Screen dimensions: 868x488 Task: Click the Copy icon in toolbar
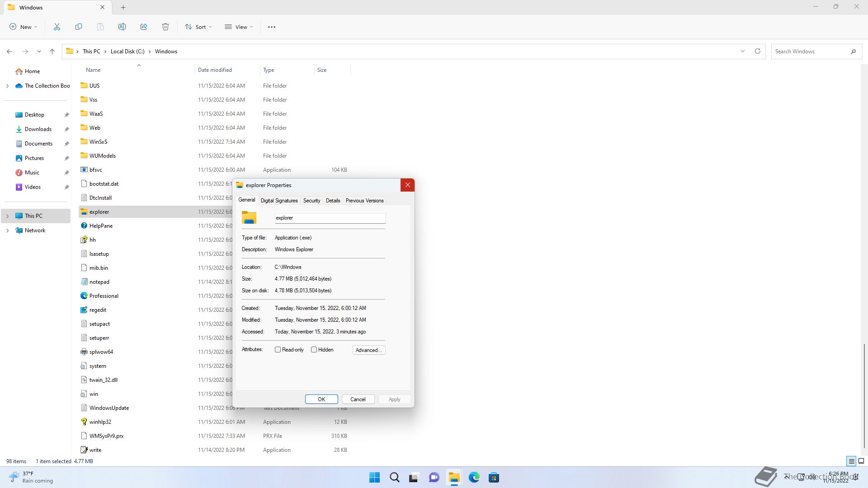pyautogui.click(x=79, y=27)
